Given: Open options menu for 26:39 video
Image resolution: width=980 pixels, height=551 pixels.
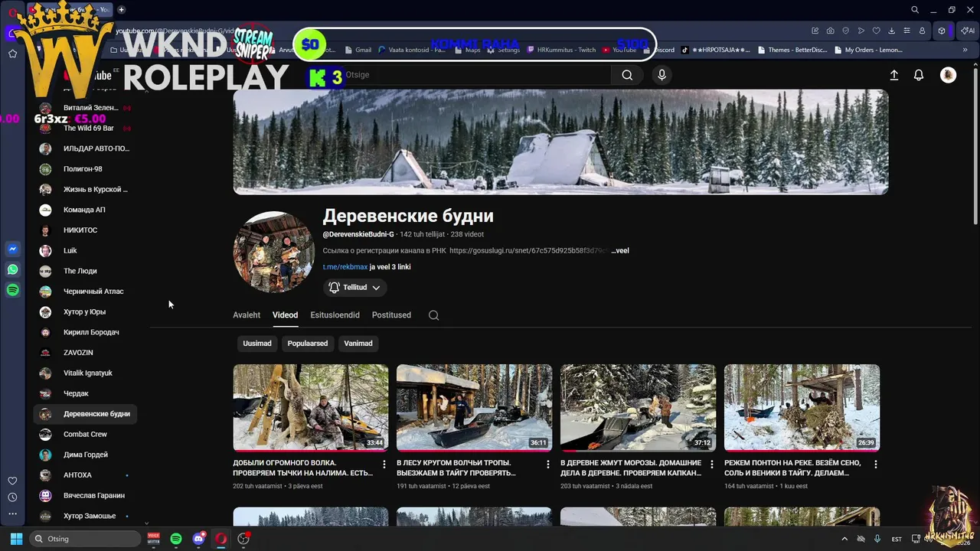Looking at the screenshot, I should tap(876, 464).
